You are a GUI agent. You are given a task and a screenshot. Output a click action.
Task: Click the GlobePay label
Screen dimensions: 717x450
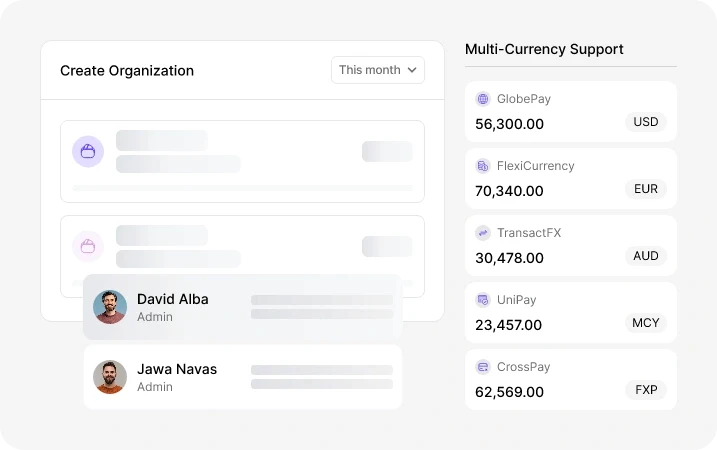[524, 99]
